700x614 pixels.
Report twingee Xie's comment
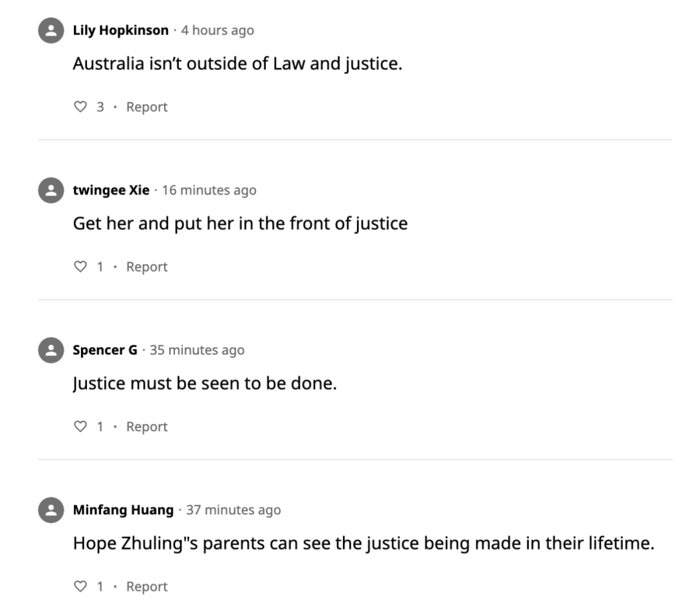coord(146,267)
